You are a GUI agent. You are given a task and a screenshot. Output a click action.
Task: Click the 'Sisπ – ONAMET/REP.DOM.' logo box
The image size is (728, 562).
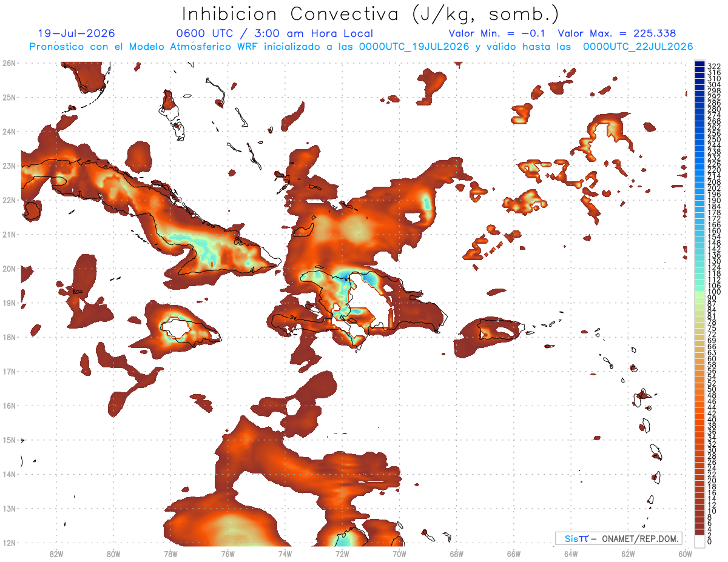click(x=619, y=538)
